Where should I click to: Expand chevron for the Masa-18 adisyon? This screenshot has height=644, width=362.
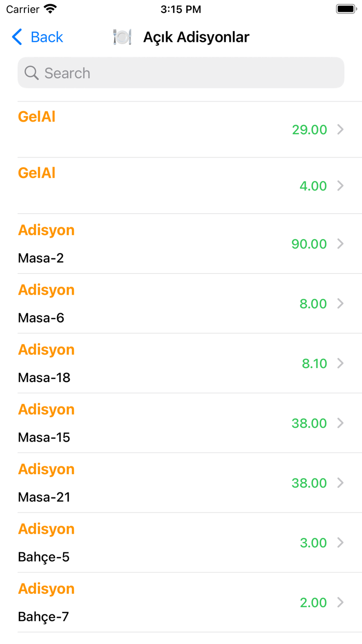tap(340, 363)
